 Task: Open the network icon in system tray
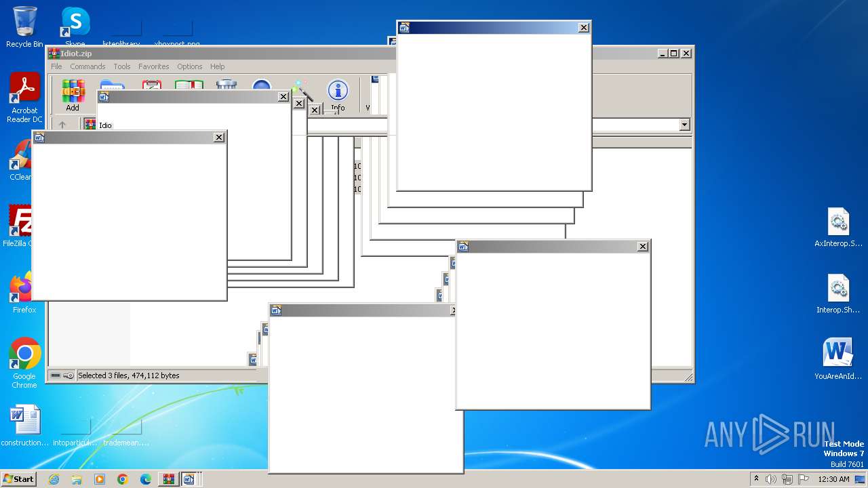tap(787, 479)
